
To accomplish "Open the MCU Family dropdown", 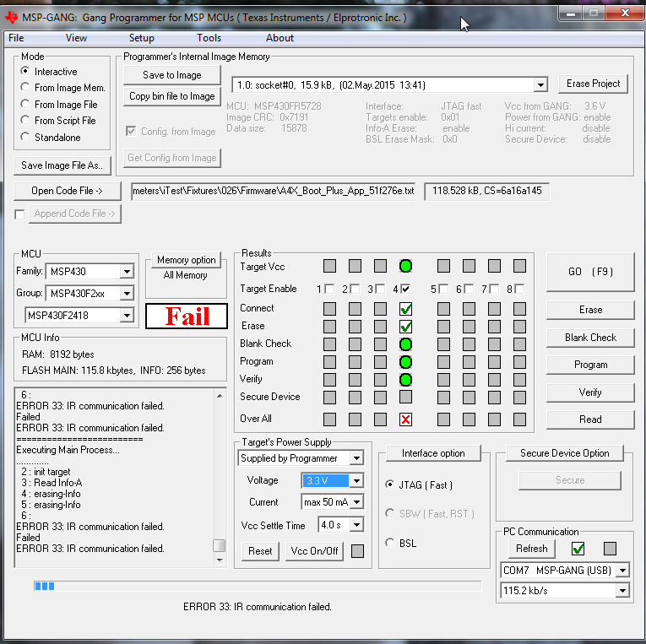I will pos(127,271).
